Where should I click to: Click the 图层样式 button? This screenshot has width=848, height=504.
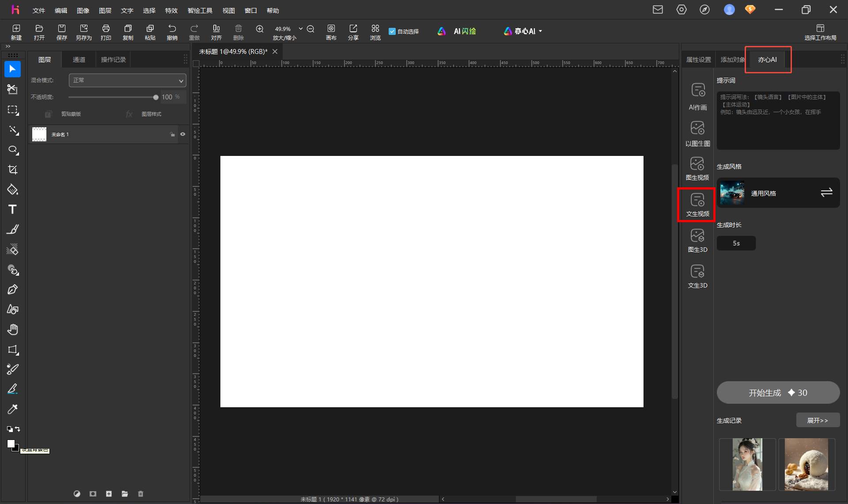click(144, 114)
